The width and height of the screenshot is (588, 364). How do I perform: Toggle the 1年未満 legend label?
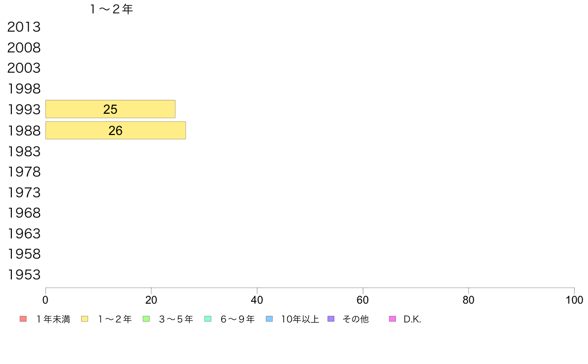53,319
